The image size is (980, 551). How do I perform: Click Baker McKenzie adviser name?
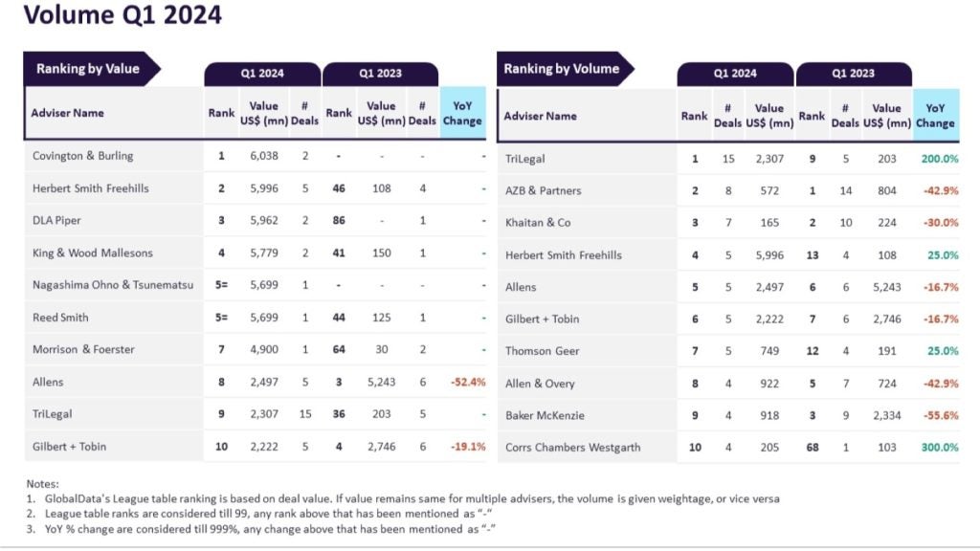coord(545,415)
